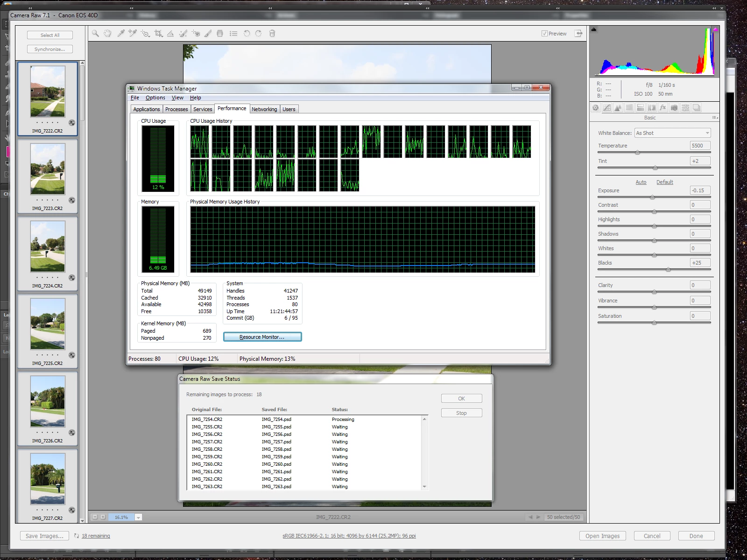This screenshot has width=747, height=560.
Task: Toggle full screen mode icon
Action: [578, 34]
